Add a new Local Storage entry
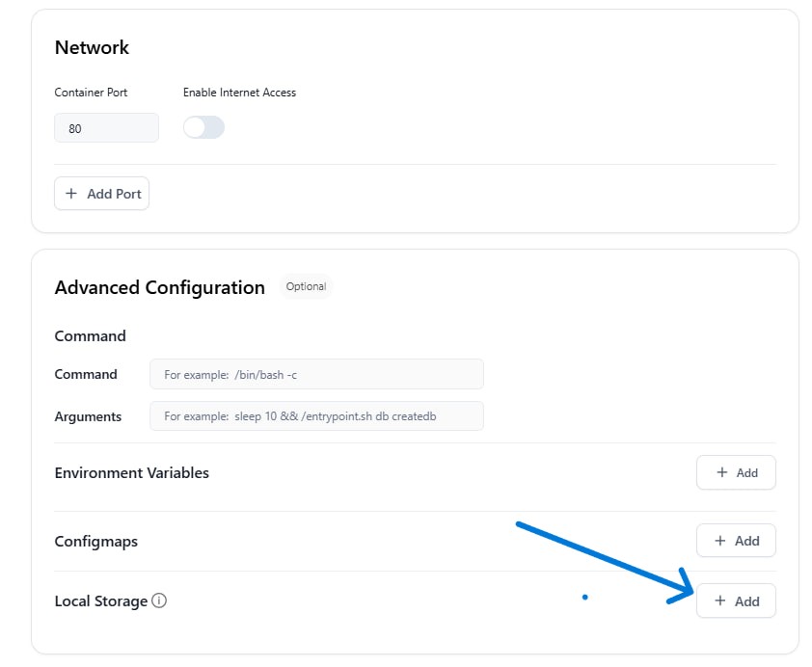 (x=736, y=600)
